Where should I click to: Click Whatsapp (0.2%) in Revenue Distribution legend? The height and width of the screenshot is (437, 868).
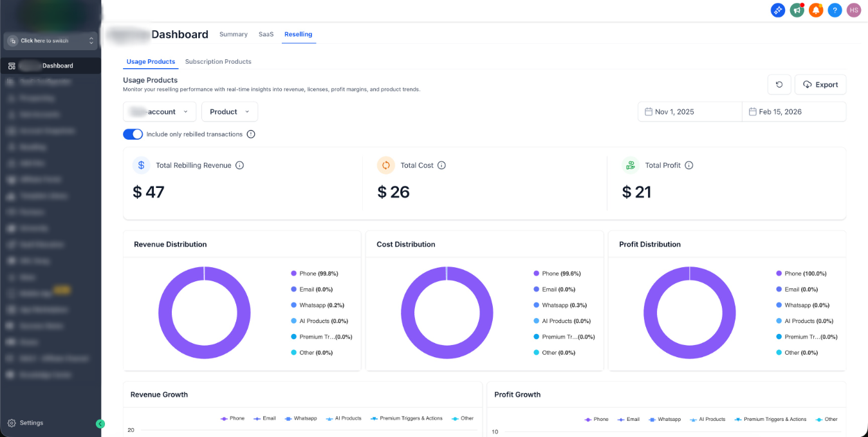click(x=317, y=305)
